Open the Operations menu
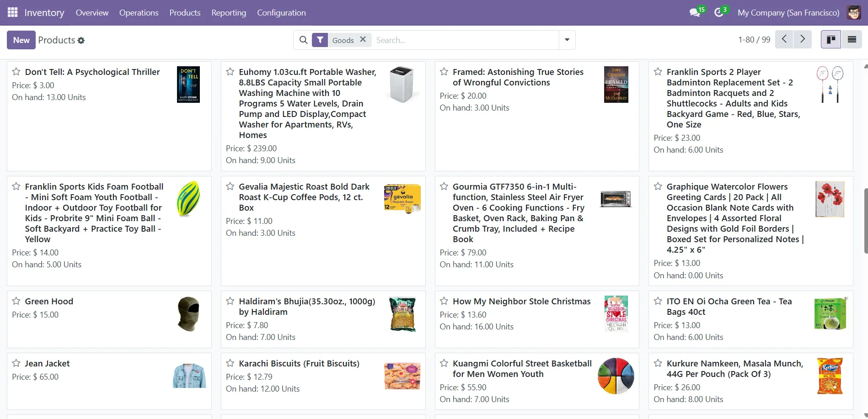 coord(139,12)
